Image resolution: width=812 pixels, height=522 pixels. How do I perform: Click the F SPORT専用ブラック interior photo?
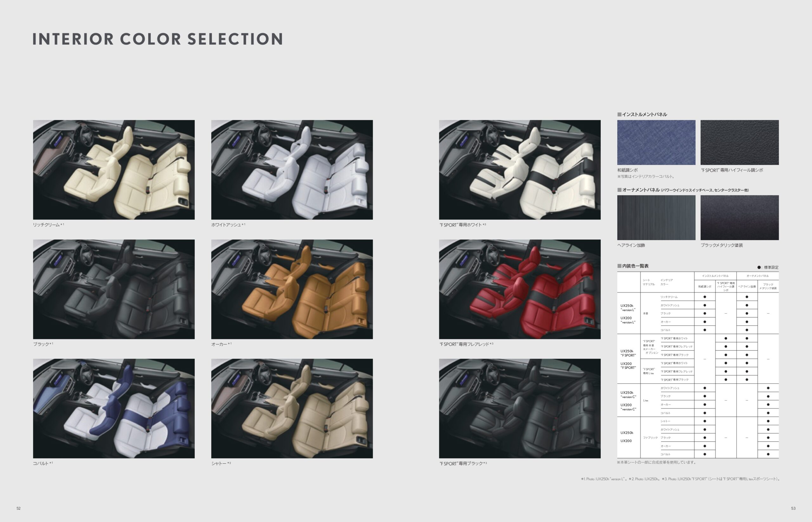[520, 408]
